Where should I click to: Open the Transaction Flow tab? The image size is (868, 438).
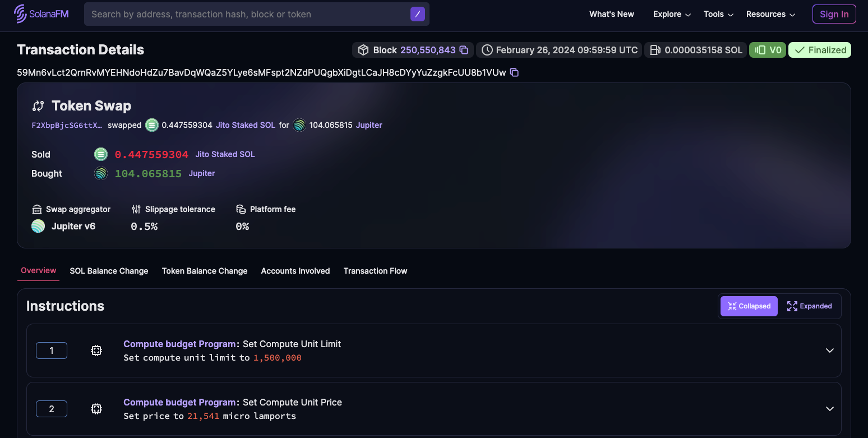(375, 271)
